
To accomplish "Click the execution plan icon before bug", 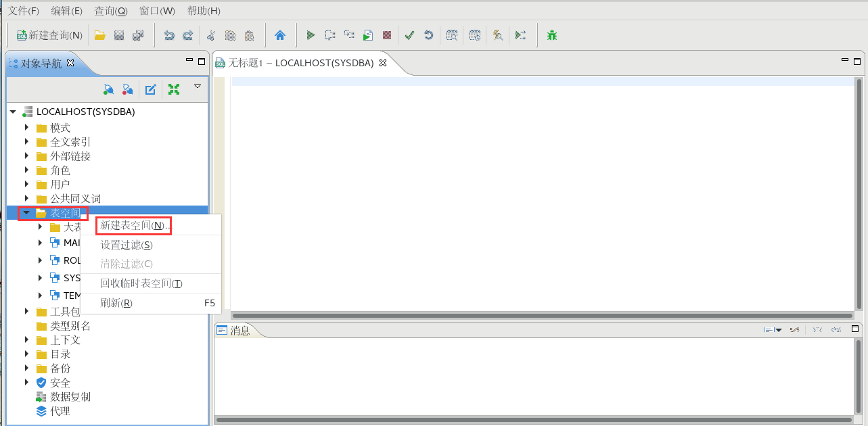I will click(520, 35).
